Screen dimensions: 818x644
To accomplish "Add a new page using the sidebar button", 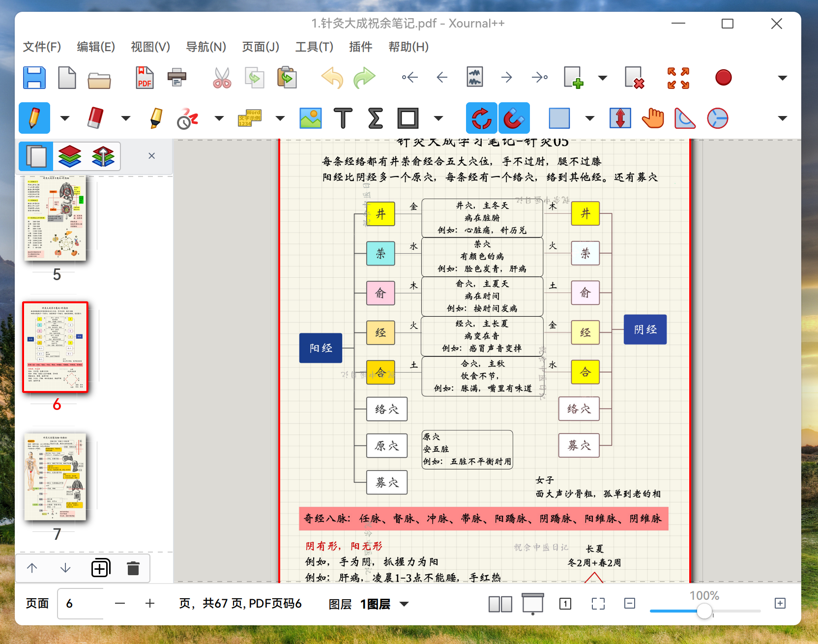I will tap(100, 568).
